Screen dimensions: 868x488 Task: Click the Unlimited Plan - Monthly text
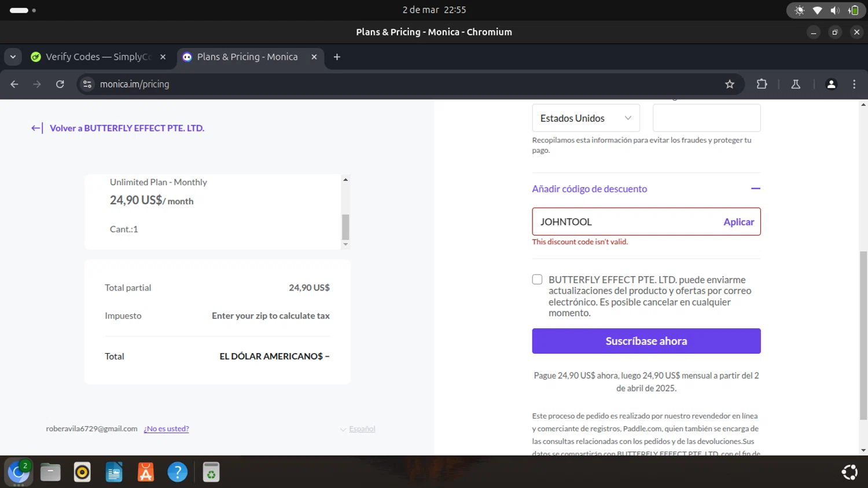158,182
